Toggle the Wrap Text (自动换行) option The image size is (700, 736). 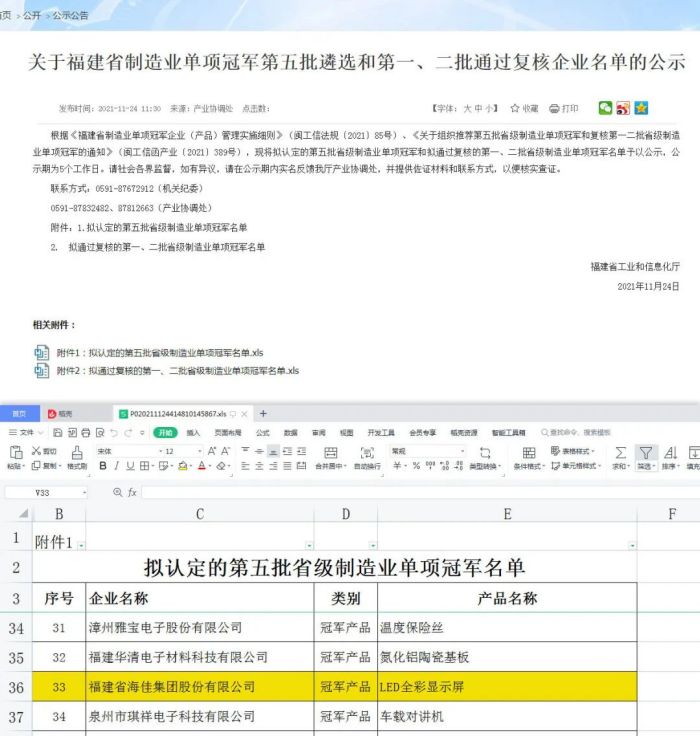pyautogui.click(x=367, y=458)
